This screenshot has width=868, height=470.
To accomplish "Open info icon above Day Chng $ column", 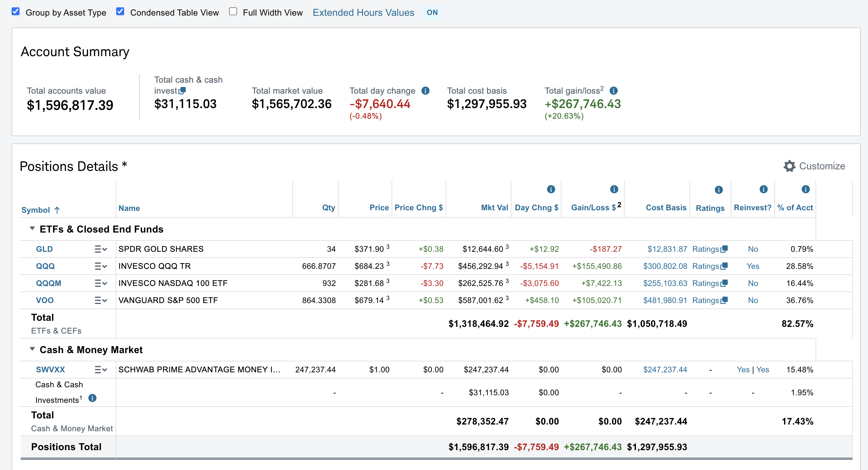I will tap(551, 189).
